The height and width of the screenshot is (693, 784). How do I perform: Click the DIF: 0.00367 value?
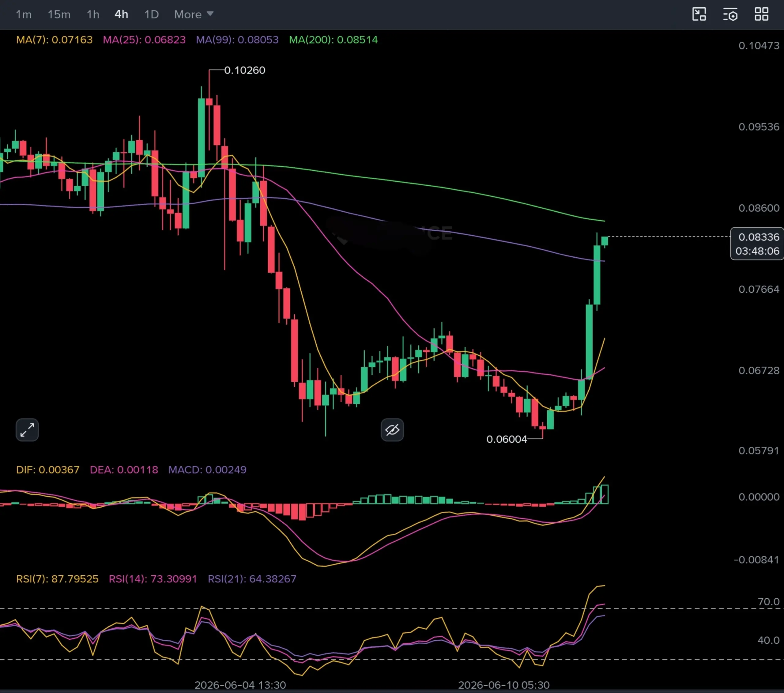(x=48, y=470)
